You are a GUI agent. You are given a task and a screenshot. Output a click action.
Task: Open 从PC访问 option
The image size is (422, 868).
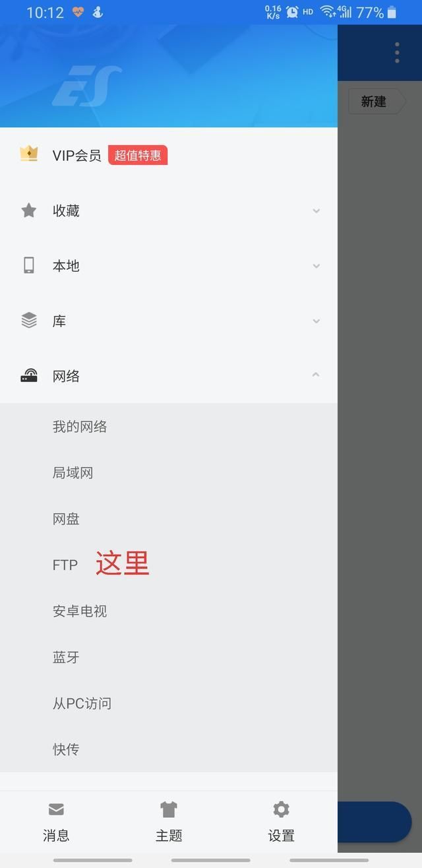[82, 704]
